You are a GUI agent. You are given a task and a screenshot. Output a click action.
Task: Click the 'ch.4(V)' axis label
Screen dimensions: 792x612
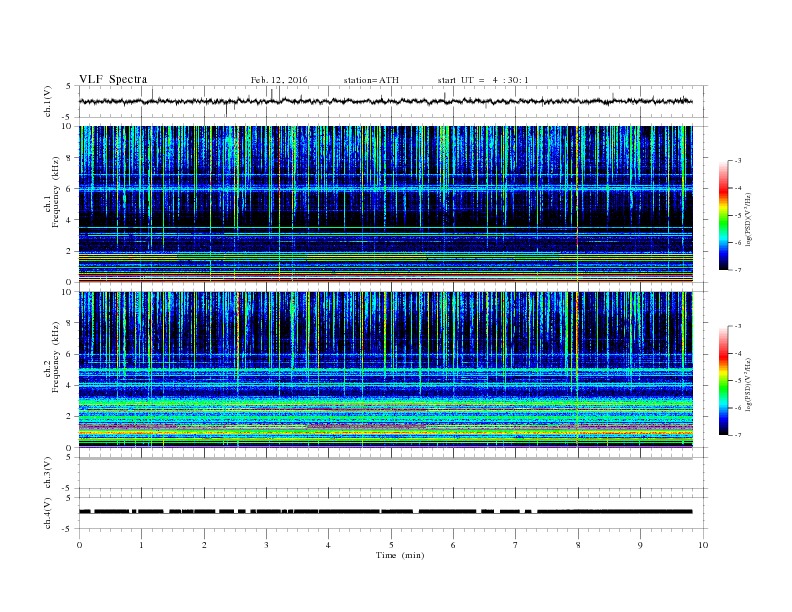click(x=48, y=513)
